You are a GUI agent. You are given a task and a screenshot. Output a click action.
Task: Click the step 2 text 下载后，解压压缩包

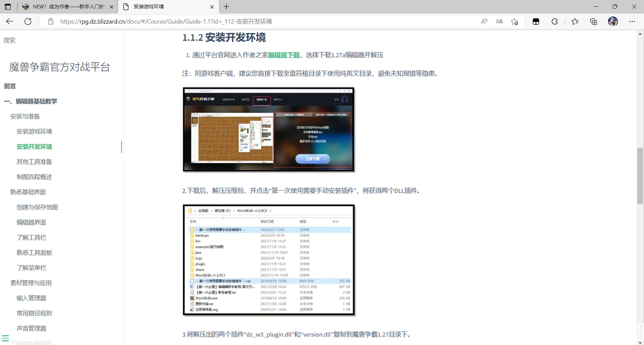point(302,191)
